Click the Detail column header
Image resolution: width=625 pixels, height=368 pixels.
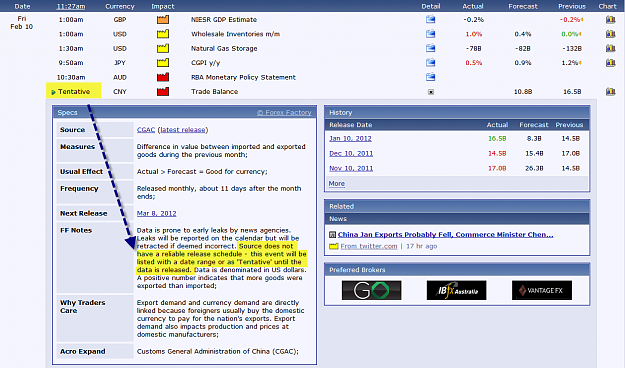click(431, 6)
